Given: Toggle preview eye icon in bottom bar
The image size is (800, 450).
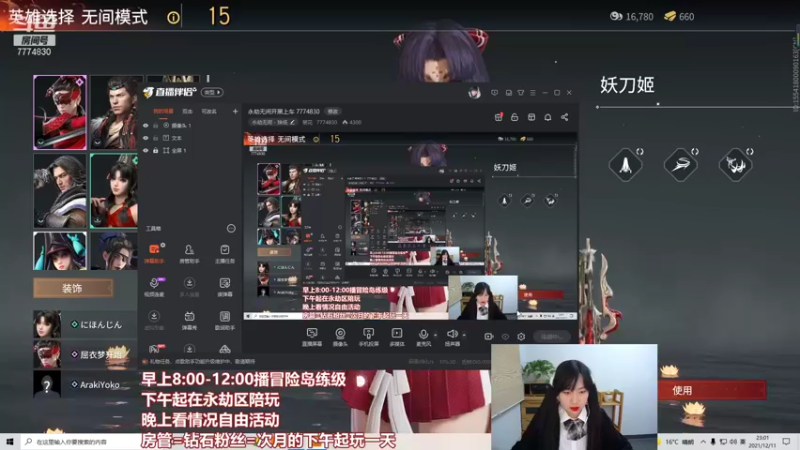Looking at the screenshot, I should click(x=505, y=337).
